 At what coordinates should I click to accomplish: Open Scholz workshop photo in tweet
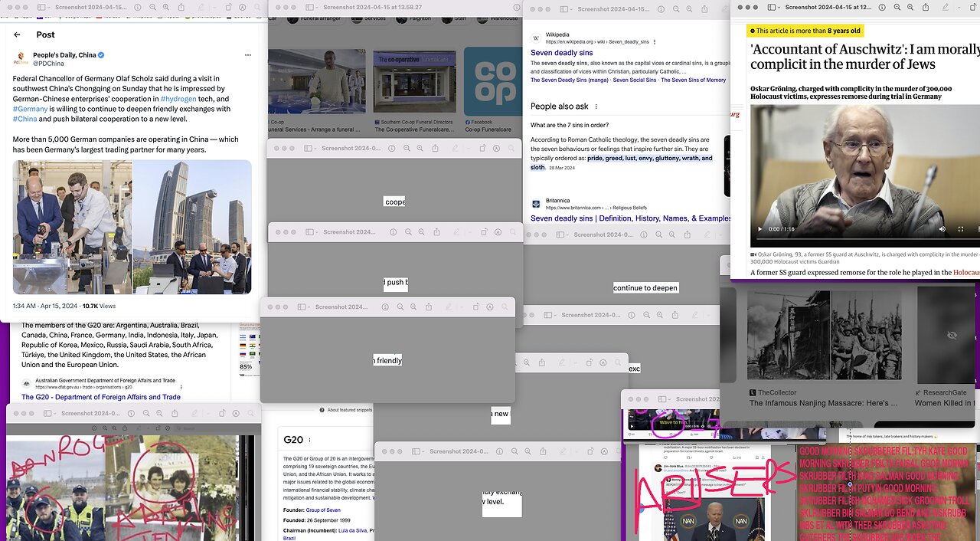pos(72,227)
